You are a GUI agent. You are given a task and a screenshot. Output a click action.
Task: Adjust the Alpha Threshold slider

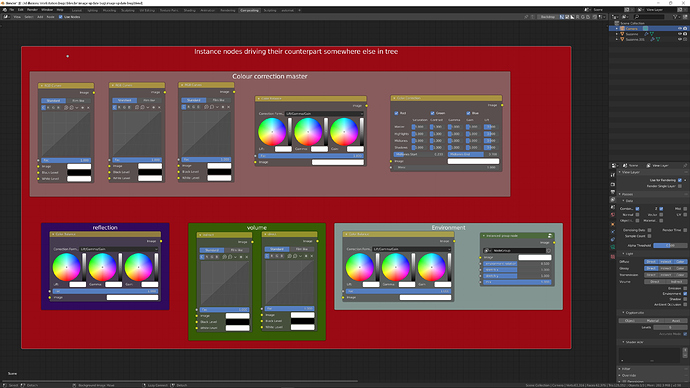[x=670, y=245]
